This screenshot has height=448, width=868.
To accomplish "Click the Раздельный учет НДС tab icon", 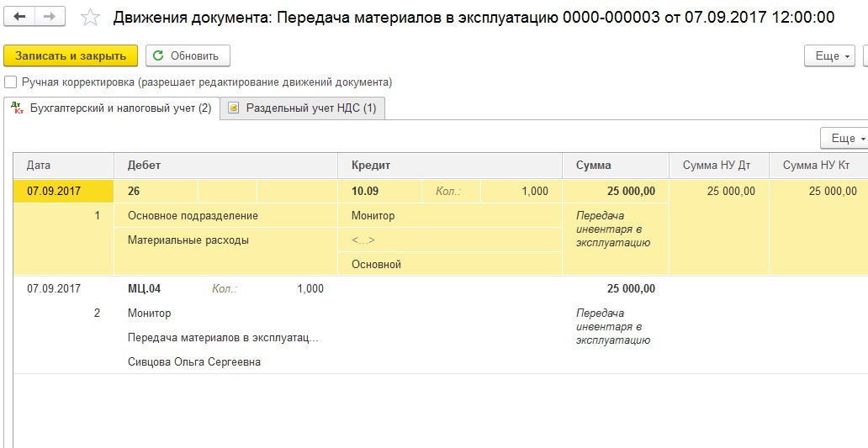I will 233,108.
